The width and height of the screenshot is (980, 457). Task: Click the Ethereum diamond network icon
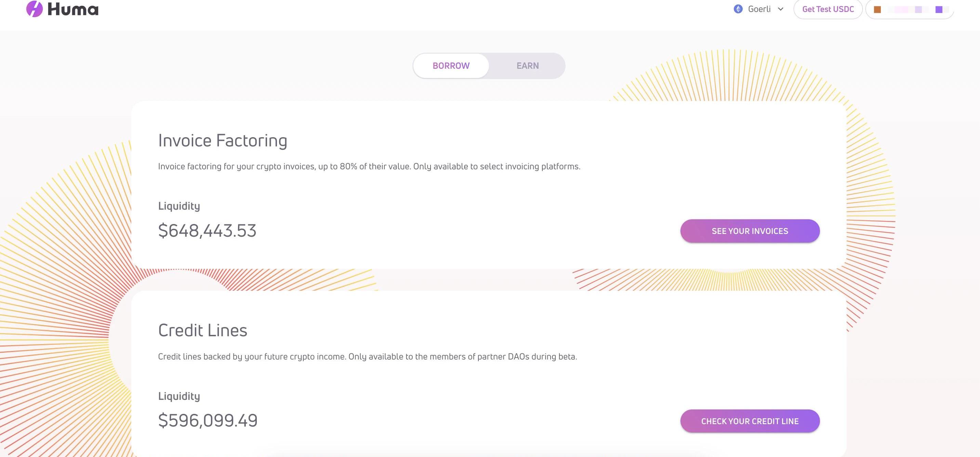[x=738, y=9]
